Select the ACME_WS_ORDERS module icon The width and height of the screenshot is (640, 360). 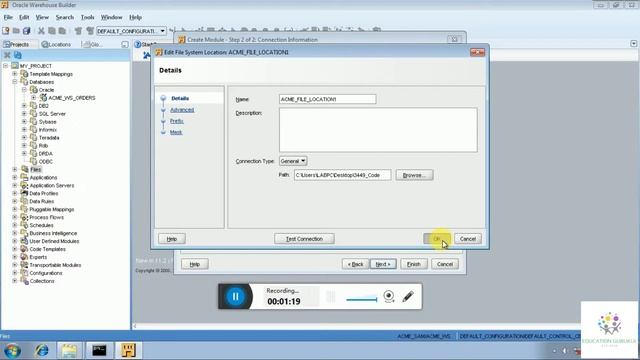coord(43,98)
